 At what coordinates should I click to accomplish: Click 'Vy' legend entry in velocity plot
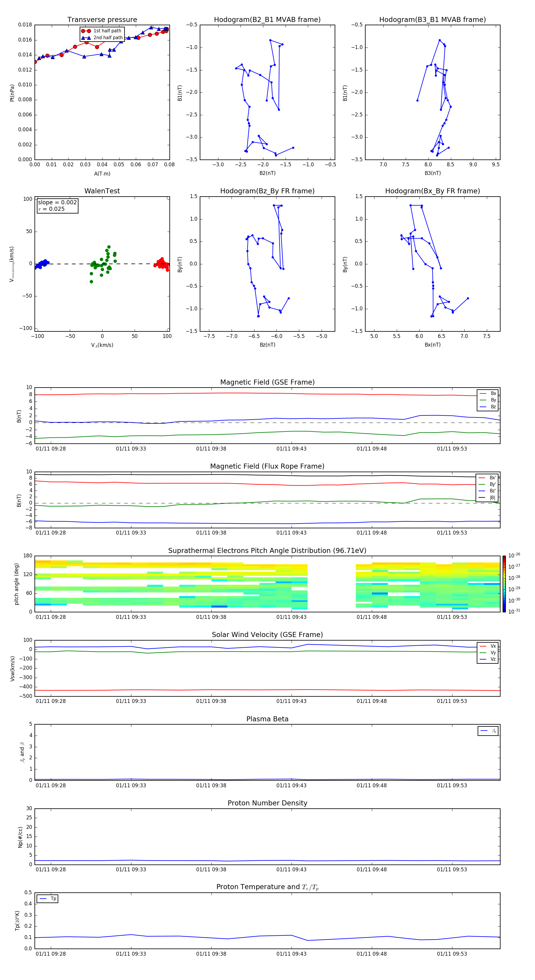[x=488, y=652]
